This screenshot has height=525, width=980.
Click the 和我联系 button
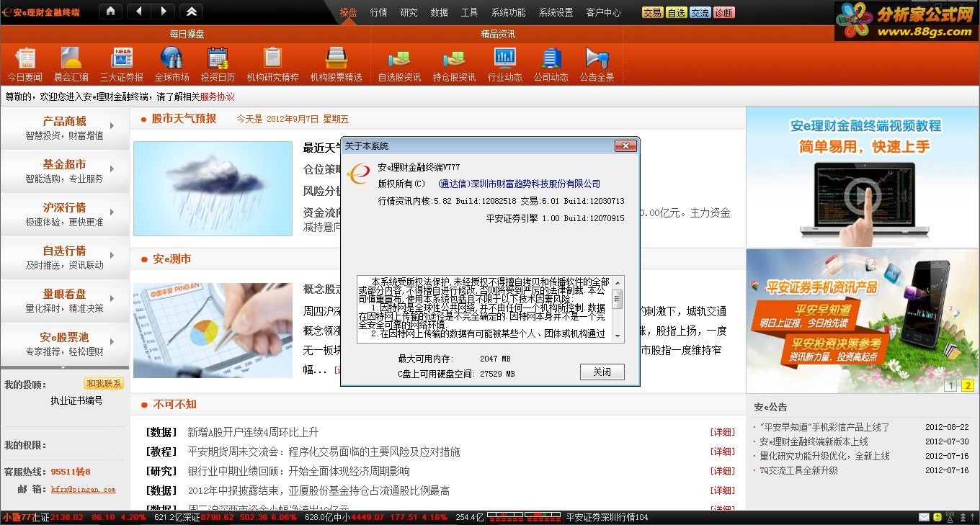click(x=104, y=384)
